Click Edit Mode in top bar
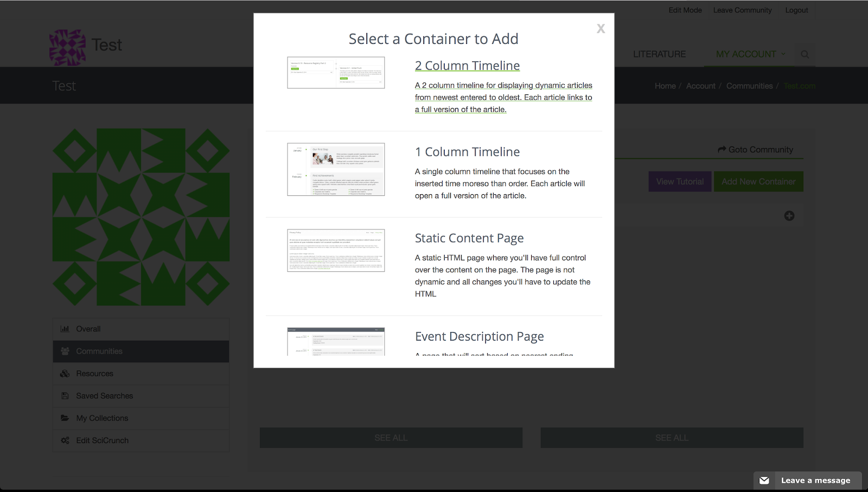Viewport: 868px width, 492px height. point(685,10)
